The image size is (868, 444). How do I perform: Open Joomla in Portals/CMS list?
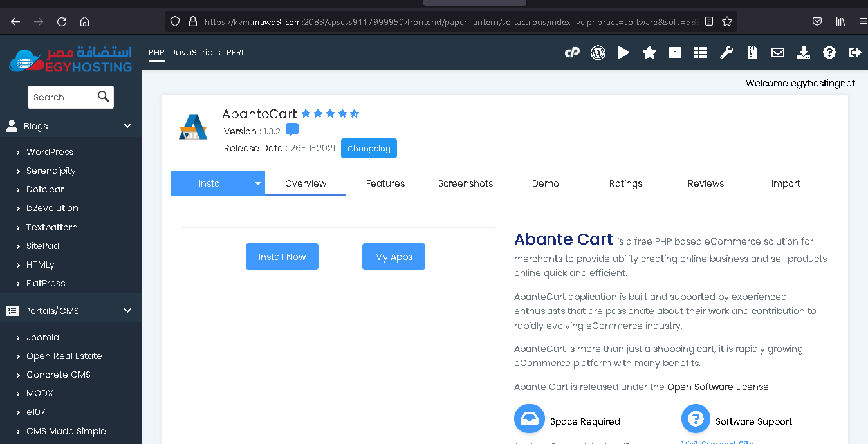click(42, 337)
